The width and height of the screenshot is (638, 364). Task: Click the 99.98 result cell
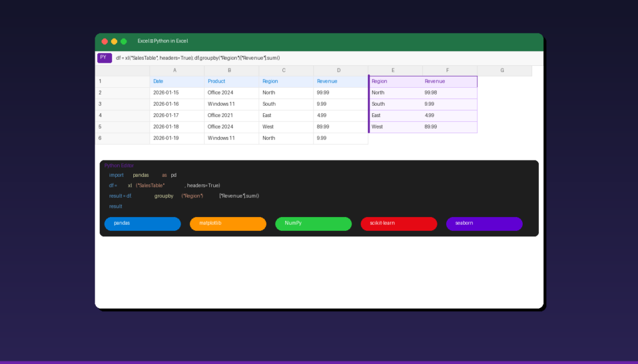pos(449,93)
